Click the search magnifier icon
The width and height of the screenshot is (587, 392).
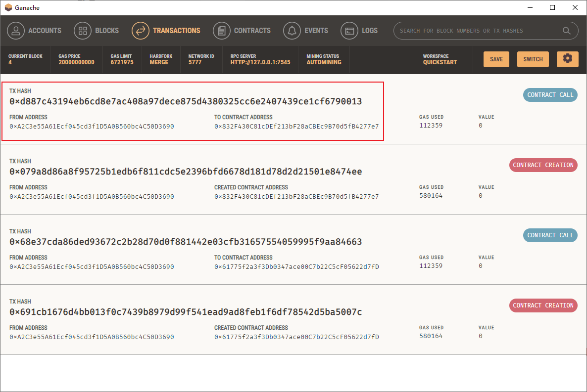(x=566, y=31)
